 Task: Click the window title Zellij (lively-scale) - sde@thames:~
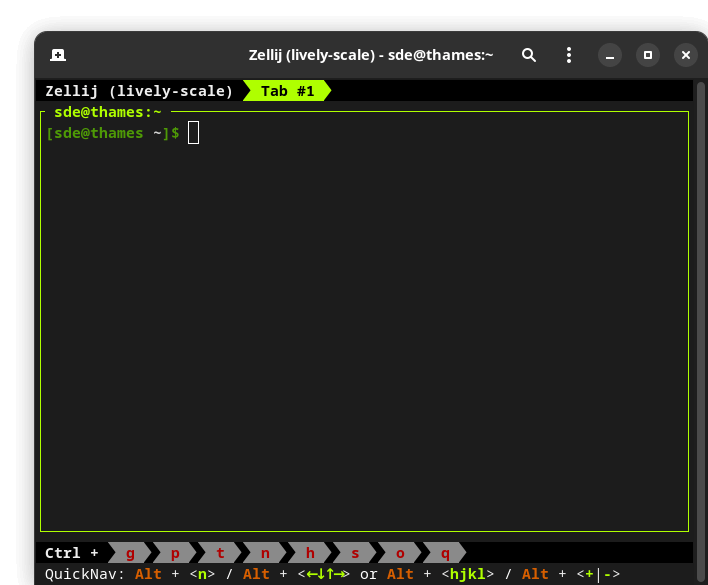click(x=371, y=55)
